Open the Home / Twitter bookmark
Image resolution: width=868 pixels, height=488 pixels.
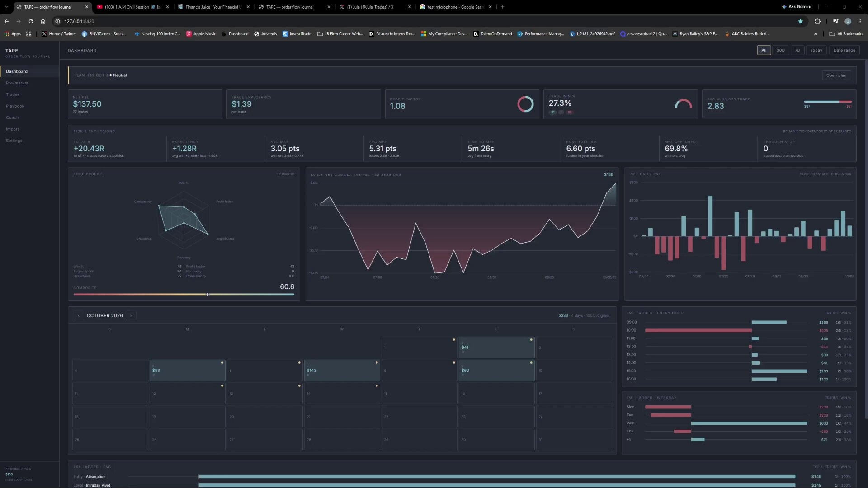click(59, 34)
